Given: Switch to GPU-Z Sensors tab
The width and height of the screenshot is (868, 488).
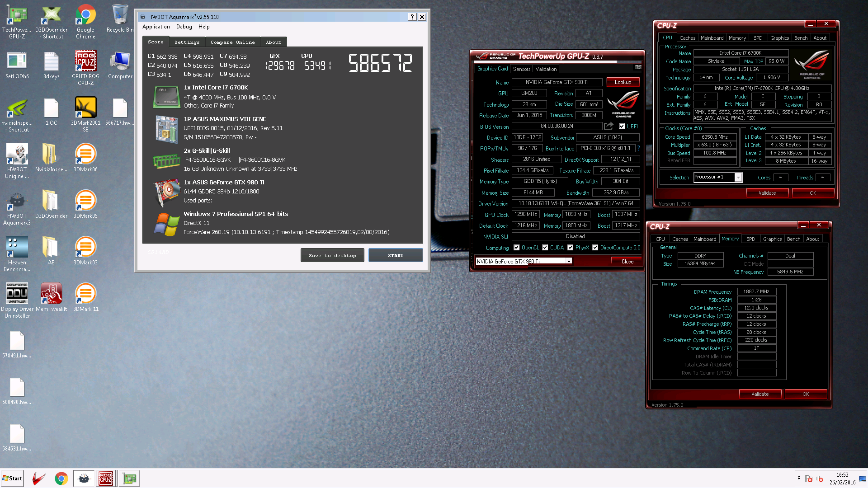Looking at the screenshot, I should tap(522, 69).
